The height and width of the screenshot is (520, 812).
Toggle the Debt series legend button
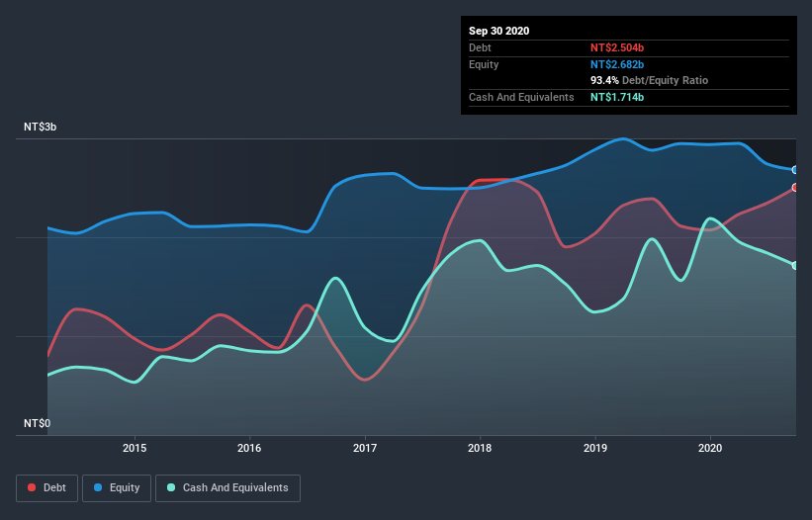pos(46,488)
